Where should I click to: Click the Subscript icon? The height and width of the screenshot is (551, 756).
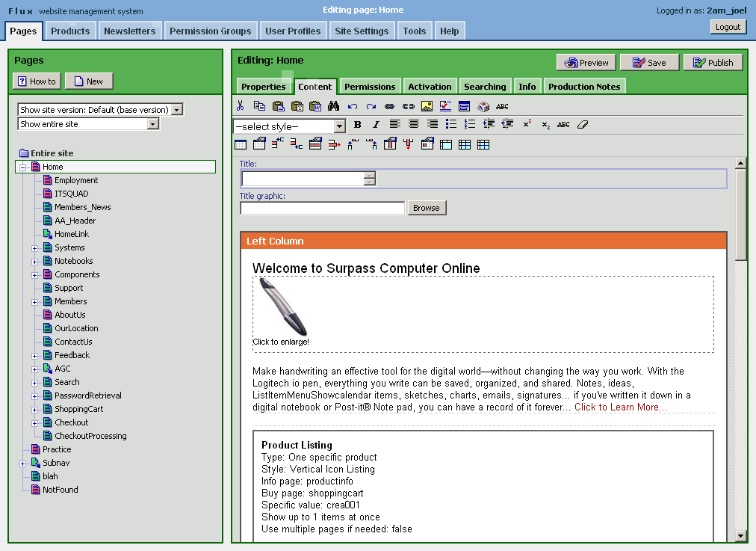[545, 125]
